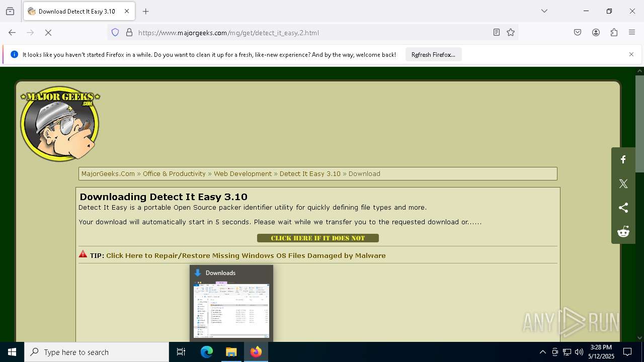Select the Download Detect It Easy 3.10 tab
644x362 pixels.
79,11
